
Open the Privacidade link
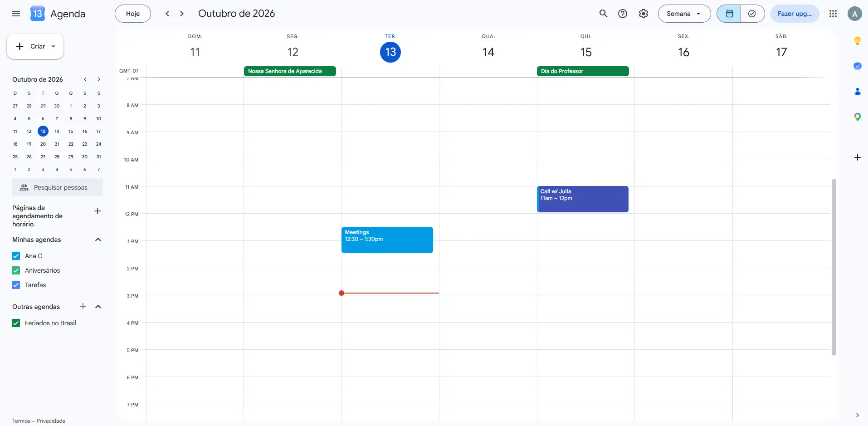[51, 421]
